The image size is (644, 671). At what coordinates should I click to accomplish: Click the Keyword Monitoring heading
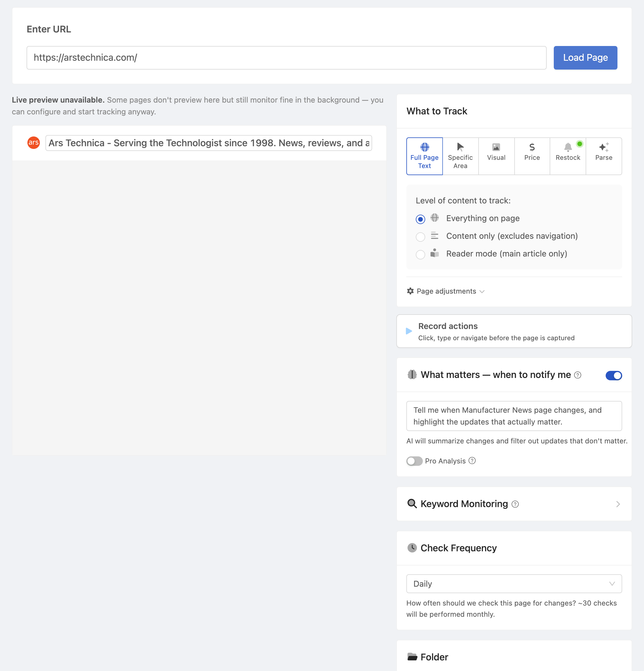click(x=464, y=504)
